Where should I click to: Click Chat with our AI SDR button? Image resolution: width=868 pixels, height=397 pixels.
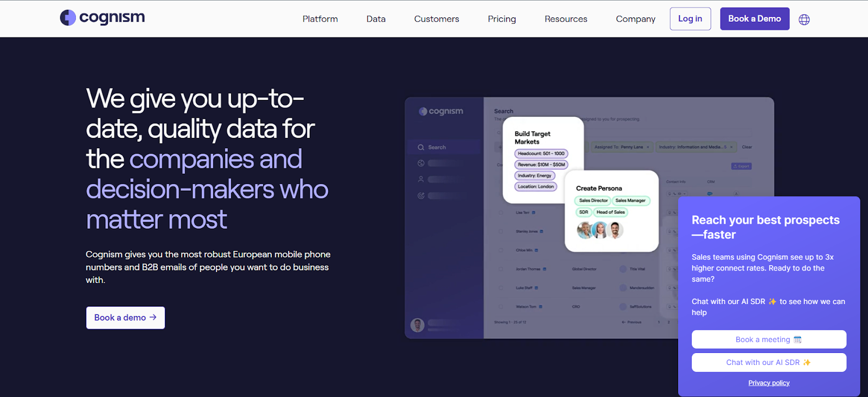coord(769,362)
